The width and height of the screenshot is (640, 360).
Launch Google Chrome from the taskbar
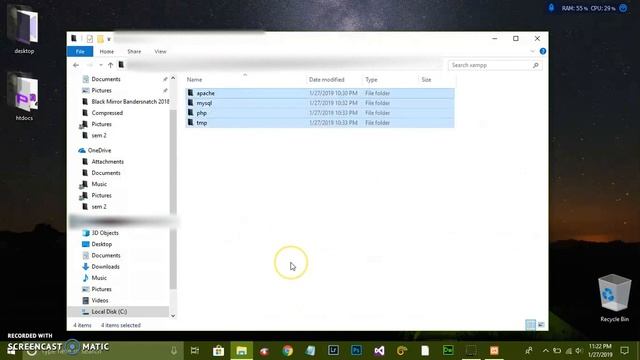pyautogui.click(x=287, y=350)
